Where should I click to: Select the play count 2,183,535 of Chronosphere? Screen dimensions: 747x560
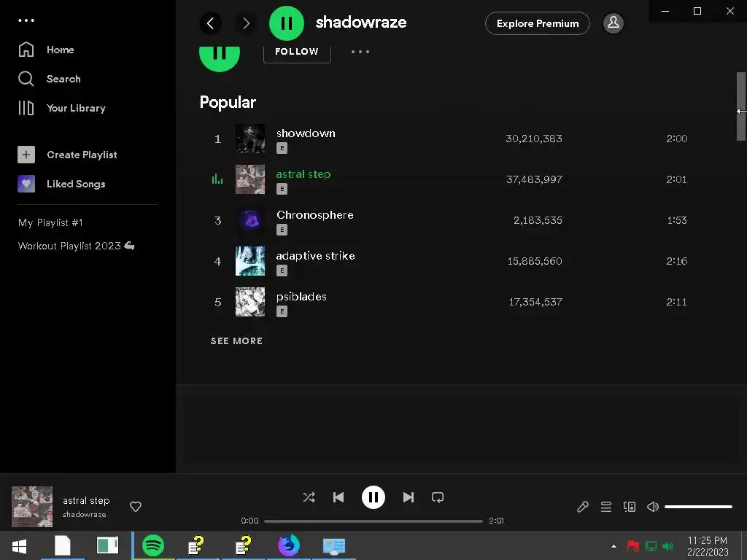(x=538, y=220)
